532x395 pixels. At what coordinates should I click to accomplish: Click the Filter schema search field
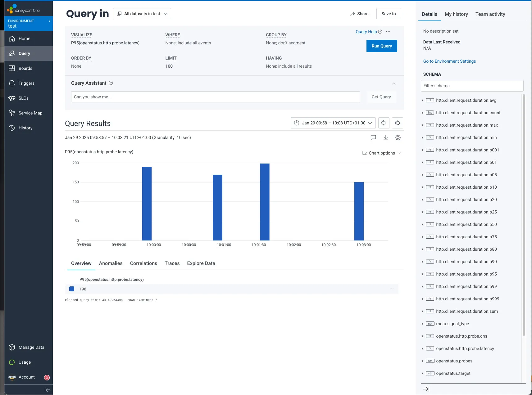pos(471,86)
